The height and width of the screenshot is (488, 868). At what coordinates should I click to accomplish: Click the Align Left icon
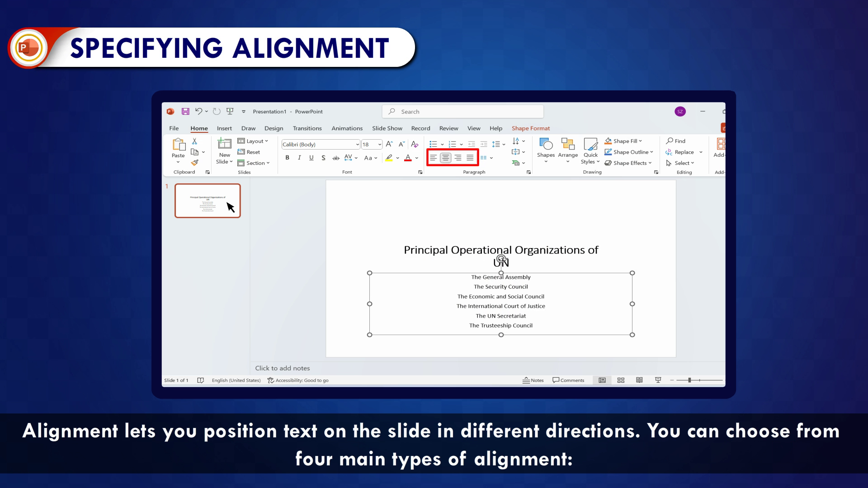[433, 158]
